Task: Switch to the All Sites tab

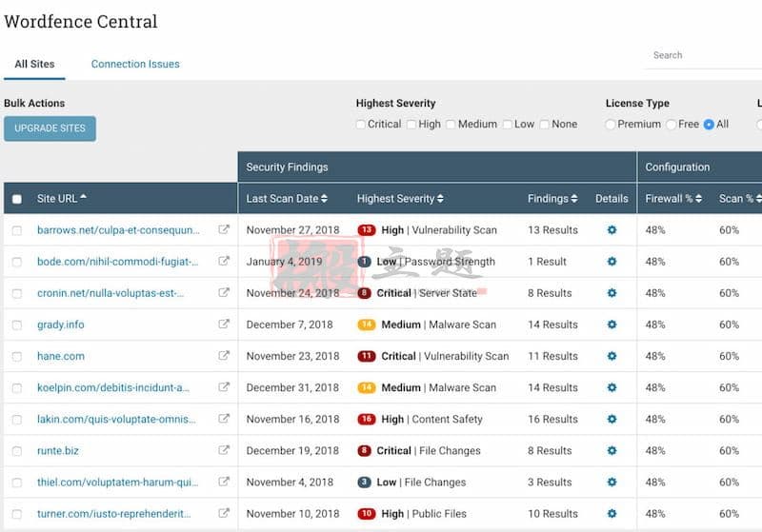Action: 34,64
